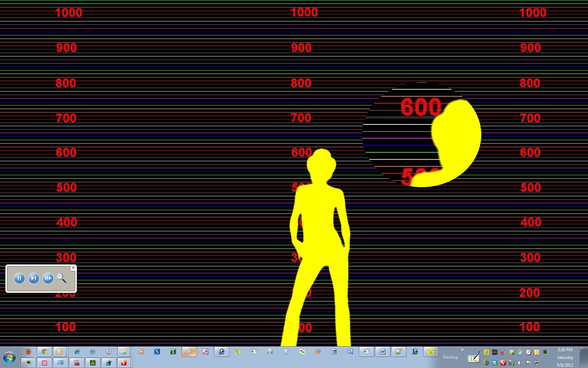The width and height of the screenshot is (588, 368).
Task: Click the magnifying glass zoom icon
Action: pyautogui.click(x=62, y=278)
